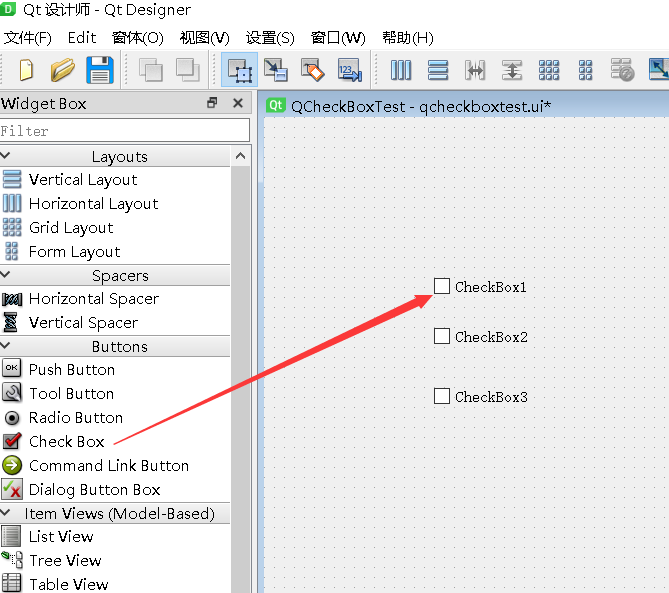This screenshot has height=593, width=669.
Task: Open the 窗口(W) menu
Action: click(x=338, y=38)
